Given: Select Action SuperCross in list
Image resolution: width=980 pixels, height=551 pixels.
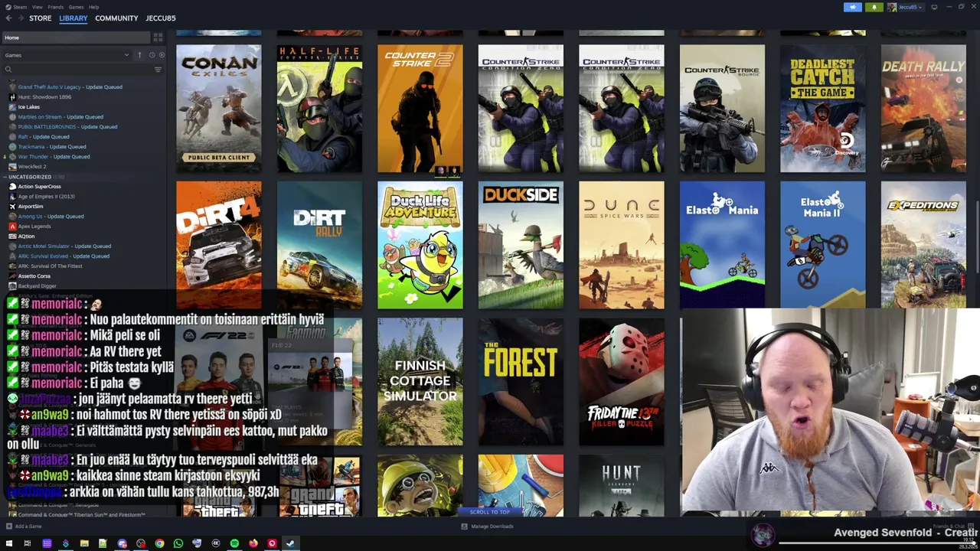Looking at the screenshot, I should [39, 187].
